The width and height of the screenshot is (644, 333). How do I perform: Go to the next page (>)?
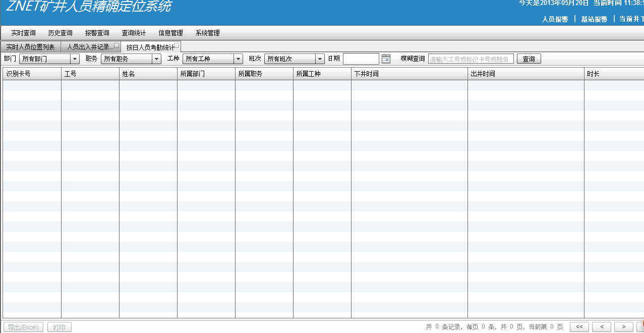click(x=624, y=327)
